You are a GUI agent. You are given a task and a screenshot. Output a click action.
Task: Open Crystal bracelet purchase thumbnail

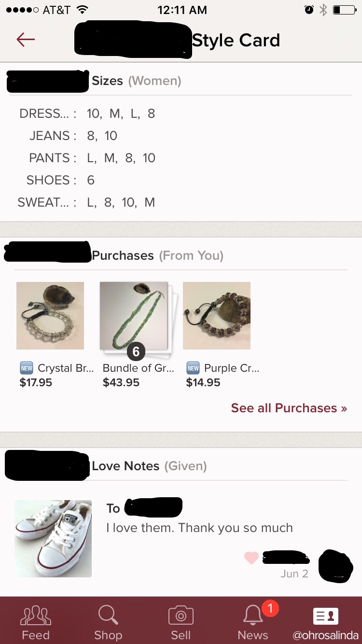click(x=50, y=316)
